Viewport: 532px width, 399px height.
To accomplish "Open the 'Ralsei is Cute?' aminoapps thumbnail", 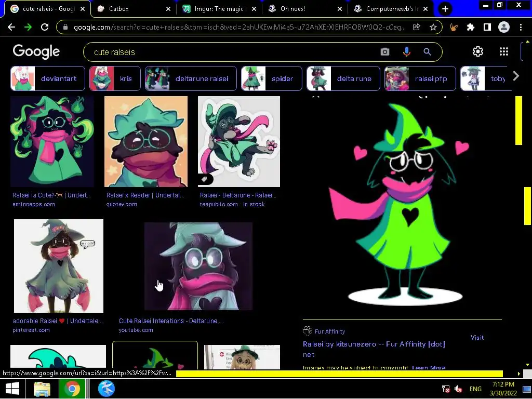I will [x=52, y=141].
